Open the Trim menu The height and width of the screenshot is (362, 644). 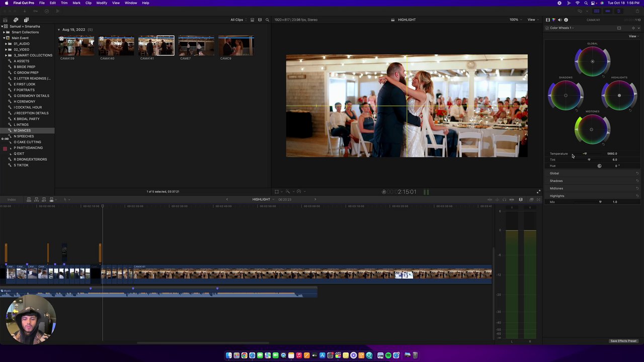(x=64, y=3)
